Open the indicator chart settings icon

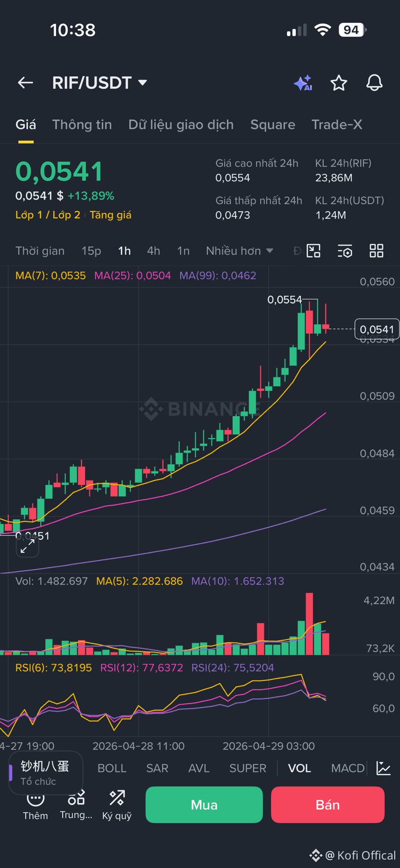384,768
